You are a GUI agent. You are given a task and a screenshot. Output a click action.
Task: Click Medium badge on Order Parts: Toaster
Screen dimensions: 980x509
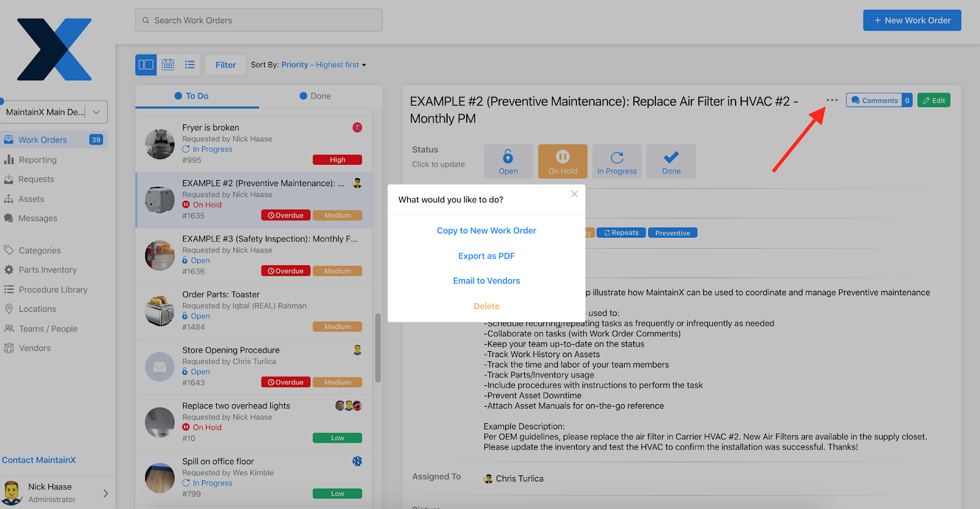click(x=337, y=327)
